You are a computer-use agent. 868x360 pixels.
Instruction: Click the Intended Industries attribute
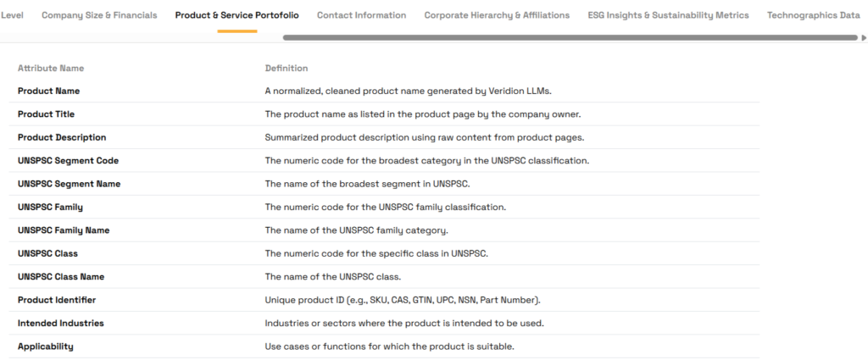coord(61,323)
